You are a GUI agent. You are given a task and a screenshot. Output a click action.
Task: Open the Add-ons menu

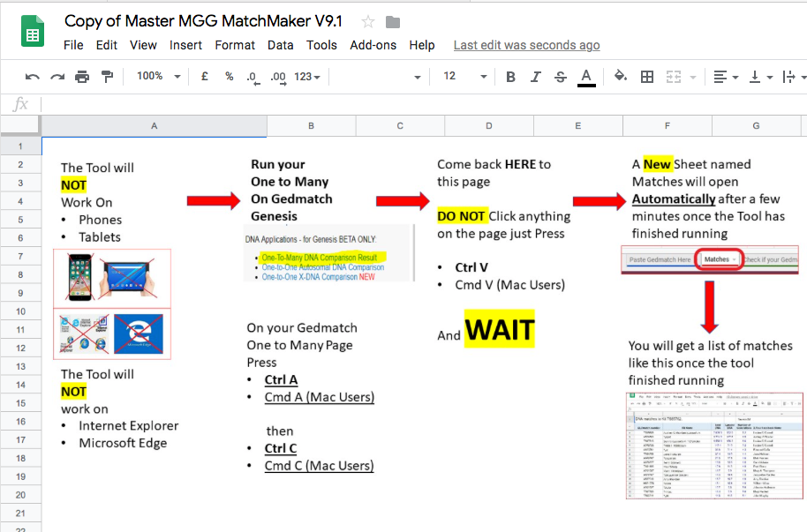[x=373, y=45]
